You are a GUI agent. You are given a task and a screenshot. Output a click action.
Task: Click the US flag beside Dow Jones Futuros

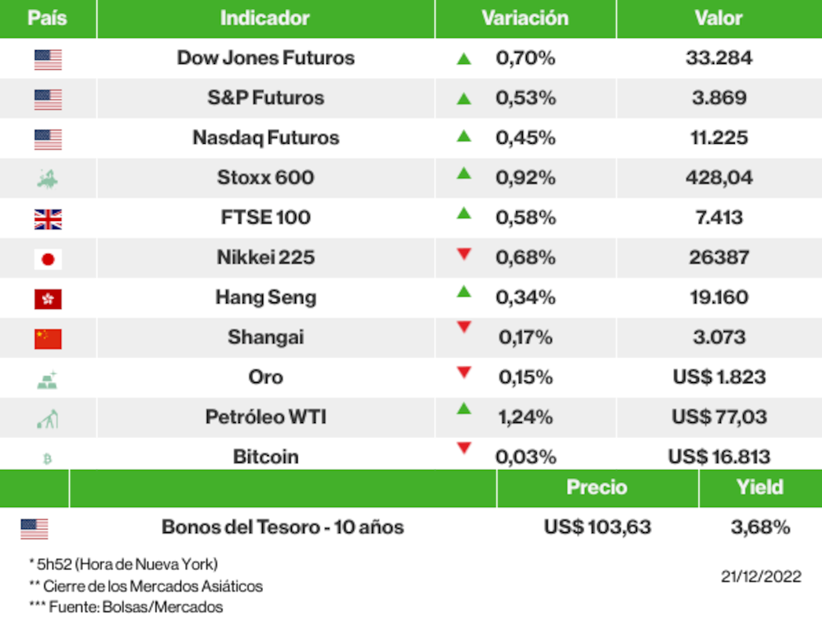tap(48, 59)
